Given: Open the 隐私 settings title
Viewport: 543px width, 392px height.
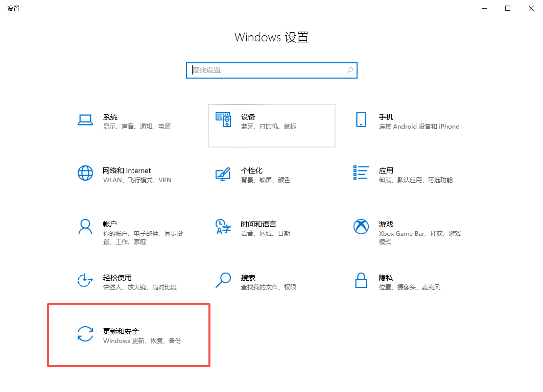Looking at the screenshot, I should (386, 278).
